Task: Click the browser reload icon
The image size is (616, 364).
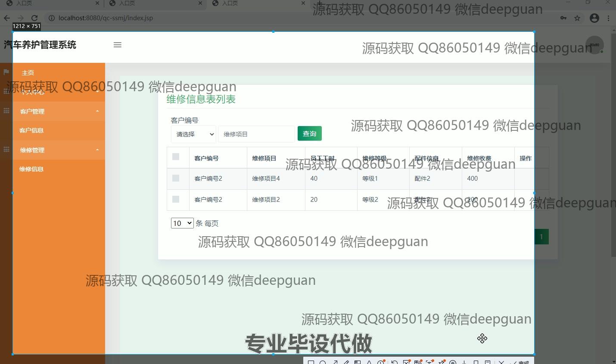Action: pos(34,18)
